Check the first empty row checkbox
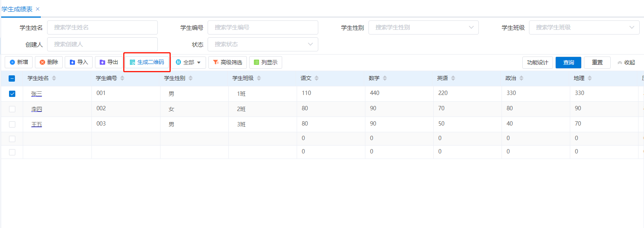 pos(12,139)
